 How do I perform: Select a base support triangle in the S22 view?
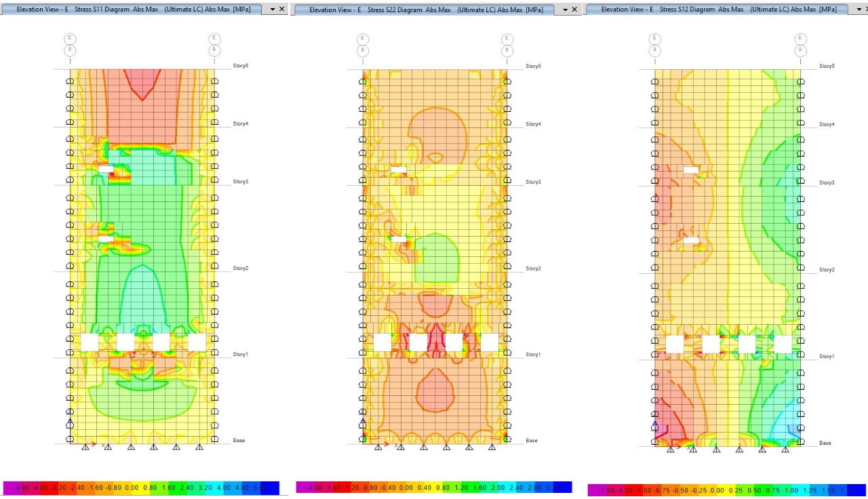(423, 447)
